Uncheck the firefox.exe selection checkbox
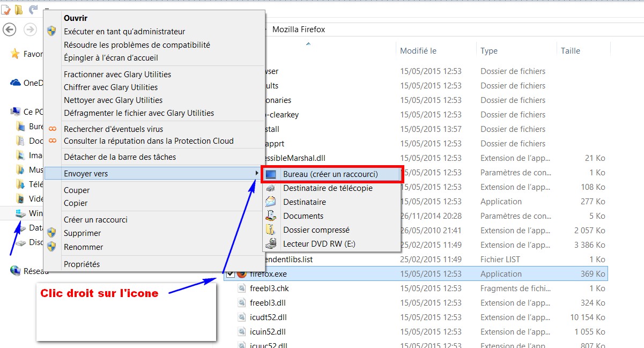Viewport: 644px width, 348px height. tap(230, 274)
